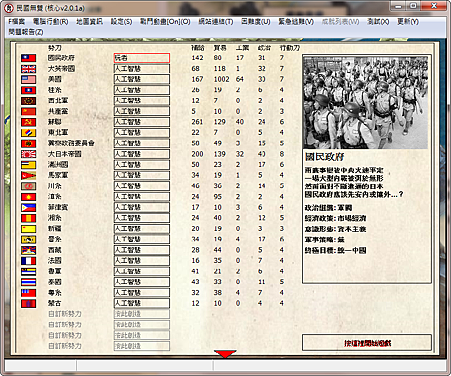Pick the 桂系 faction flag
This screenshot has height=376, width=451.
tap(28, 90)
